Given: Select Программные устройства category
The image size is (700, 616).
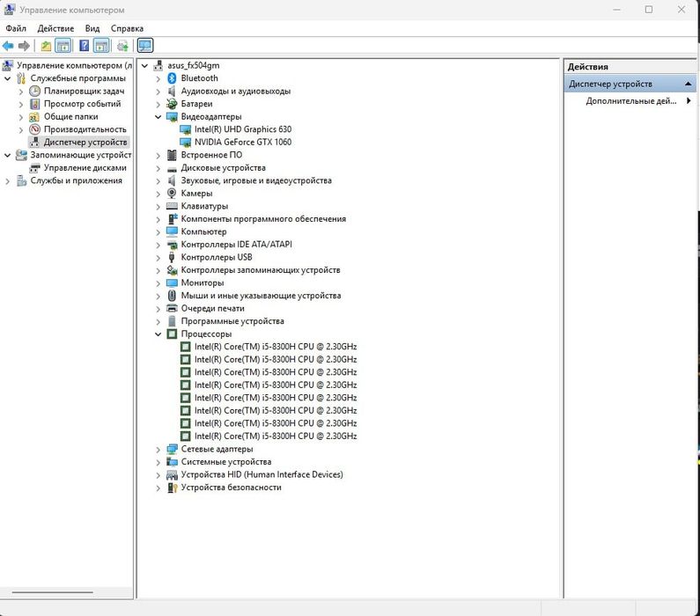Looking at the screenshot, I should [x=232, y=321].
